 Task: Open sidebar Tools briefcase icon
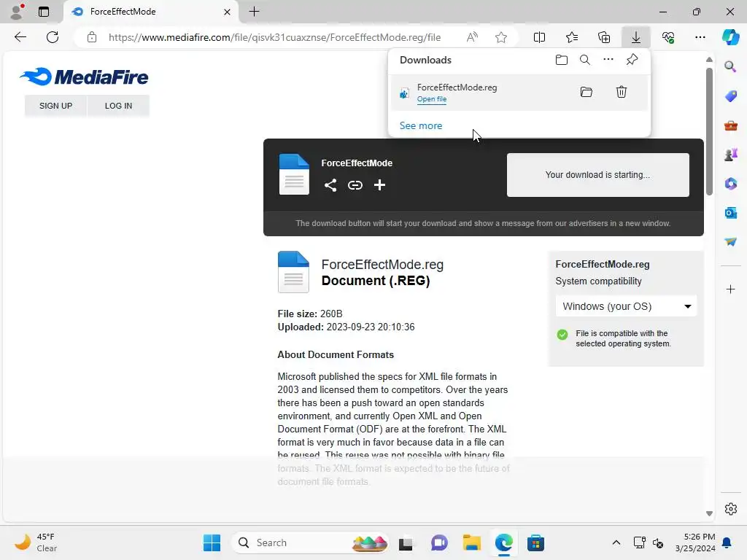coord(730,125)
